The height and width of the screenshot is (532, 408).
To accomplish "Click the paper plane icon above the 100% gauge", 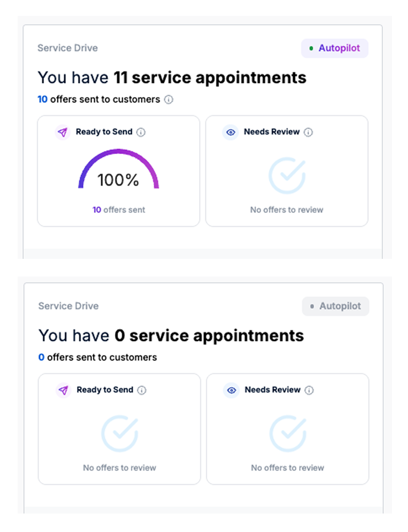I will pos(63,132).
